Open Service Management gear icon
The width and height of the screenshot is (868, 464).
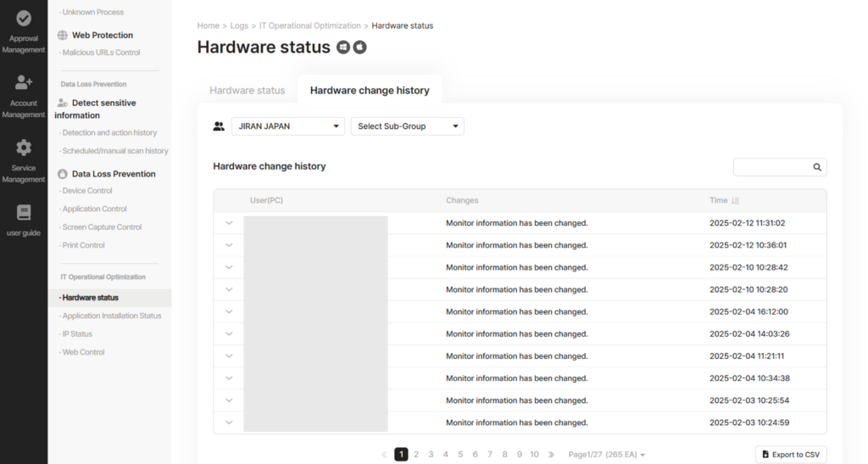pos(24,160)
